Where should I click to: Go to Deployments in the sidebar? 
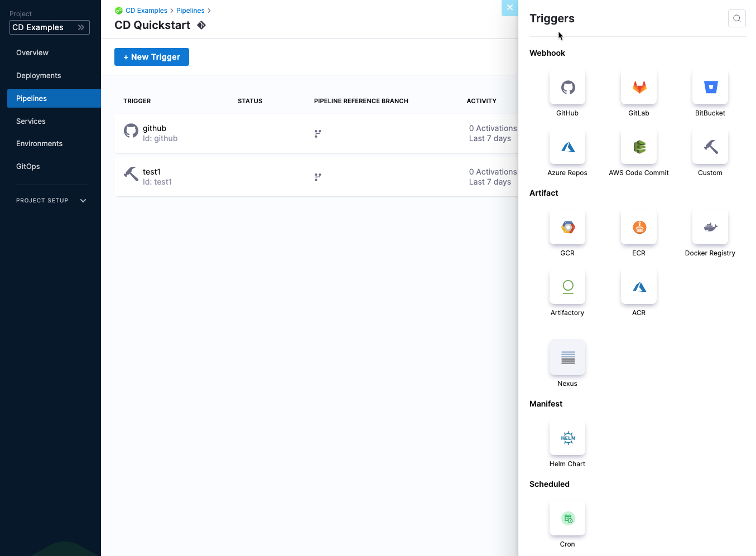point(38,76)
